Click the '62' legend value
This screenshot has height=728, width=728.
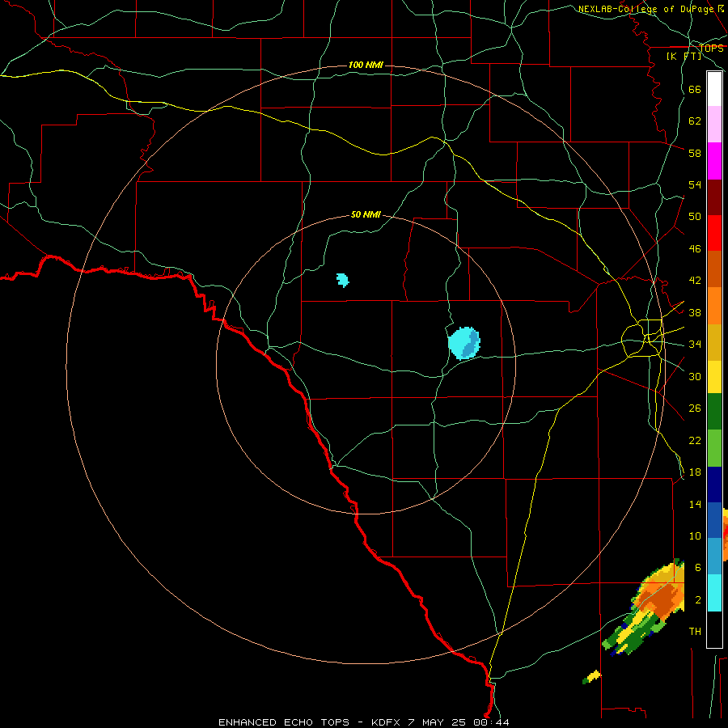[x=695, y=121]
